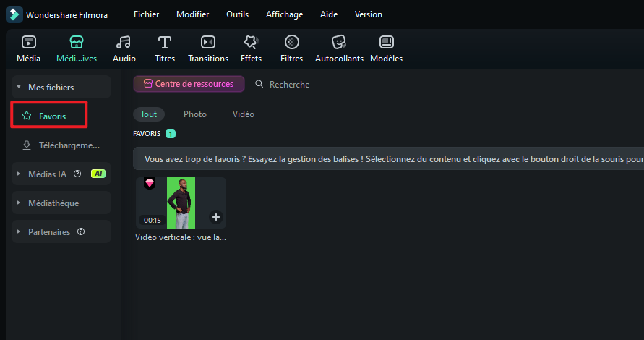Collapse the Mes fichiers section

click(19, 87)
